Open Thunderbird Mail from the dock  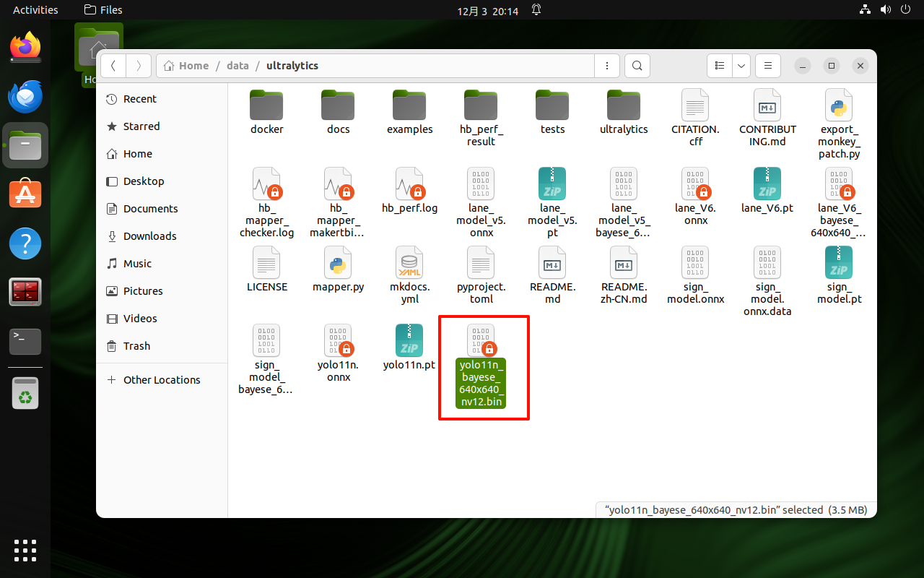pos(25,97)
